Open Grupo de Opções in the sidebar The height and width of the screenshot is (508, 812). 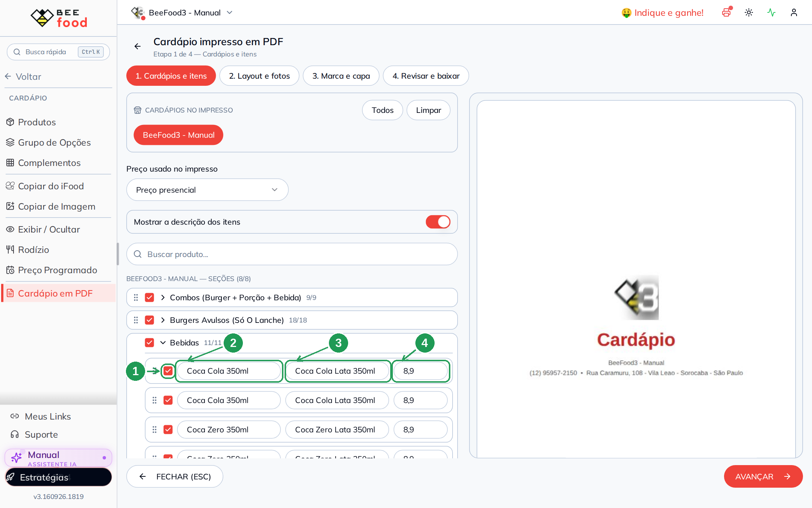55,142
